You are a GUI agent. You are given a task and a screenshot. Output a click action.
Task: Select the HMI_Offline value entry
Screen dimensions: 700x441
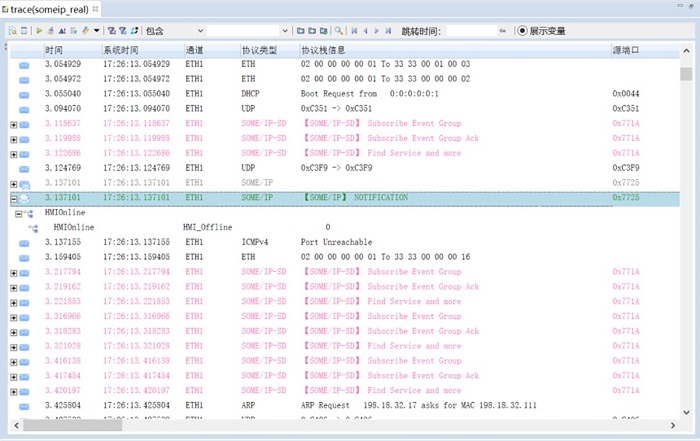(x=208, y=227)
